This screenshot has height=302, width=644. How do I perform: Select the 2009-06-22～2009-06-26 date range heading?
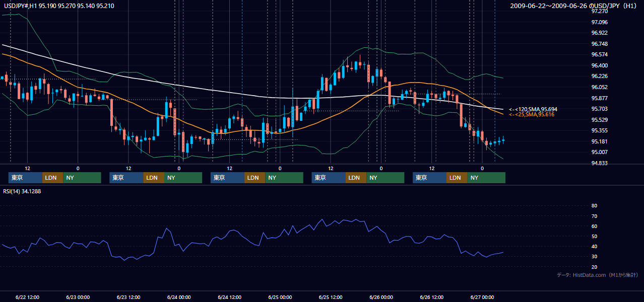[x=574, y=6]
